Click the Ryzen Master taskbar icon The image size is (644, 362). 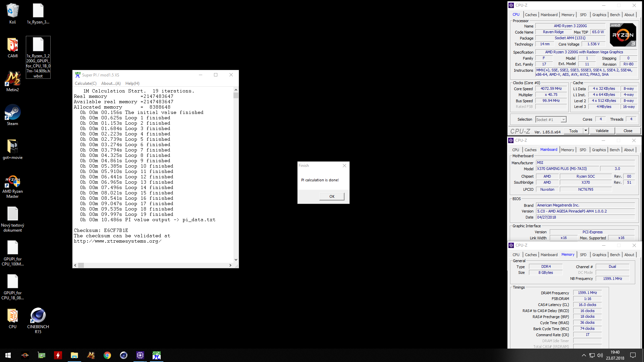(x=25, y=355)
